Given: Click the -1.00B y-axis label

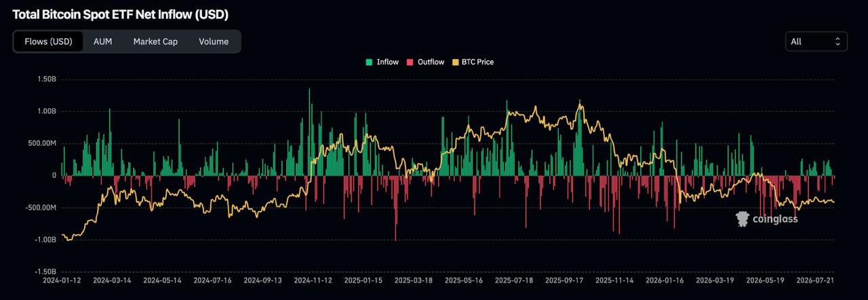Looking at the screenshot, I should coord(45,239).
